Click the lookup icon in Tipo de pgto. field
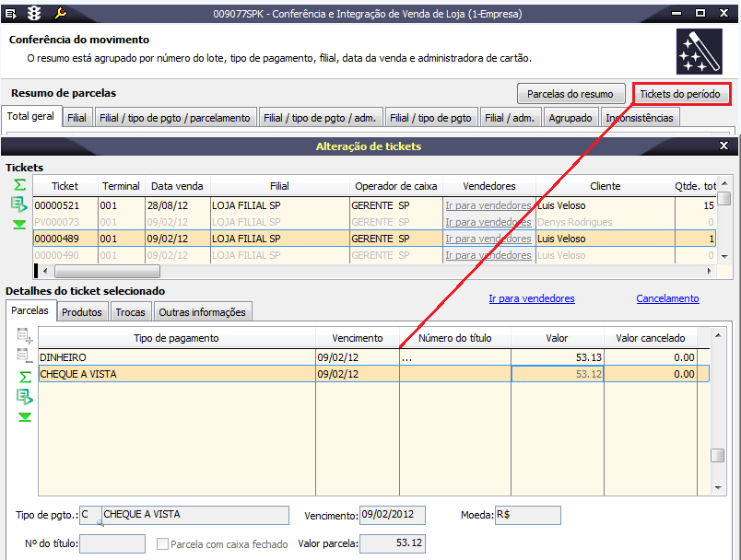The image size is (741, 560). tap(100, 522)
